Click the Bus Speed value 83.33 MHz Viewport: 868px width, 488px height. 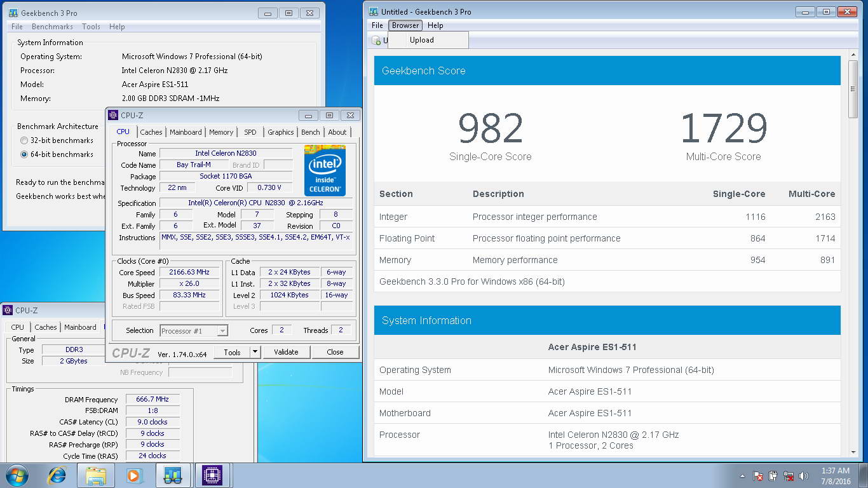coord(189,295)
